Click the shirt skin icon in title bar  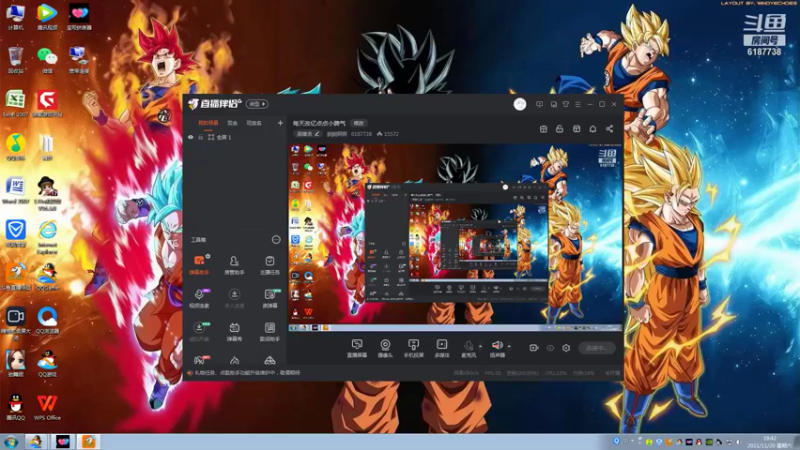[566, 104]
